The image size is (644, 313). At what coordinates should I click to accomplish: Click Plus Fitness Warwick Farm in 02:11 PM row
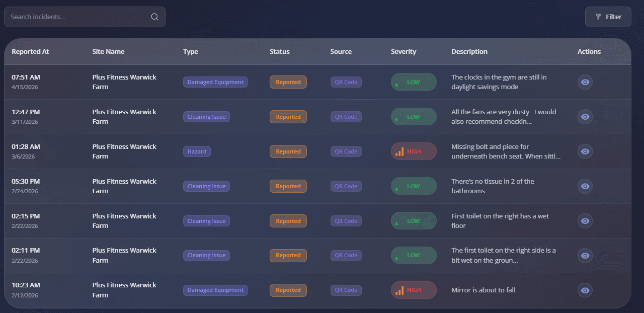point(124,255)
